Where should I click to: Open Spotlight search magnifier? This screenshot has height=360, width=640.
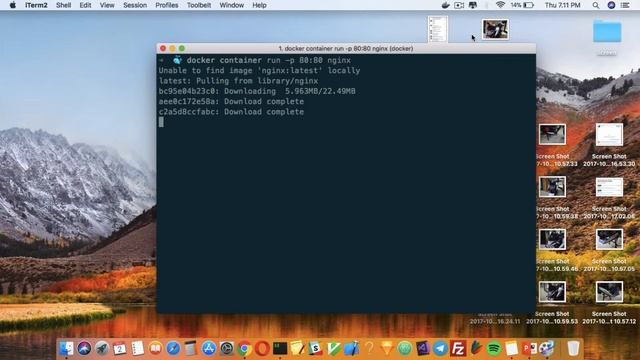pos(596,5)
